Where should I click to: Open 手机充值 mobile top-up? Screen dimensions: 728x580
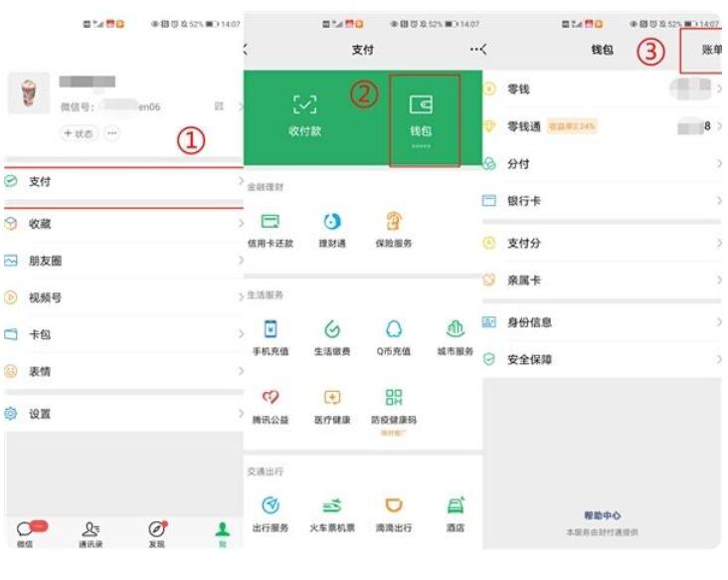(x=271, y=338)
